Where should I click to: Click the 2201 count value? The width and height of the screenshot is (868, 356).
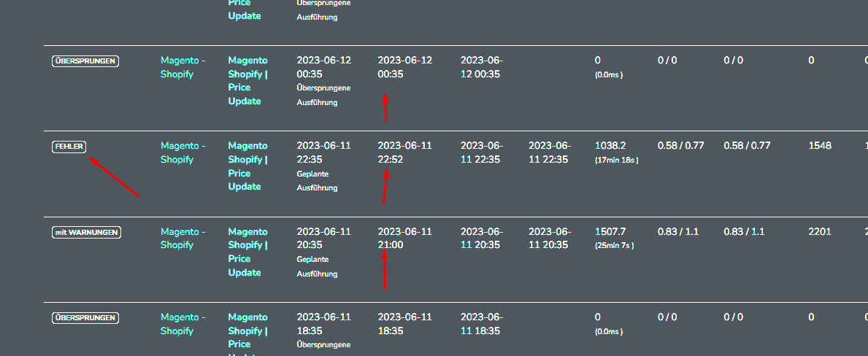820,232
